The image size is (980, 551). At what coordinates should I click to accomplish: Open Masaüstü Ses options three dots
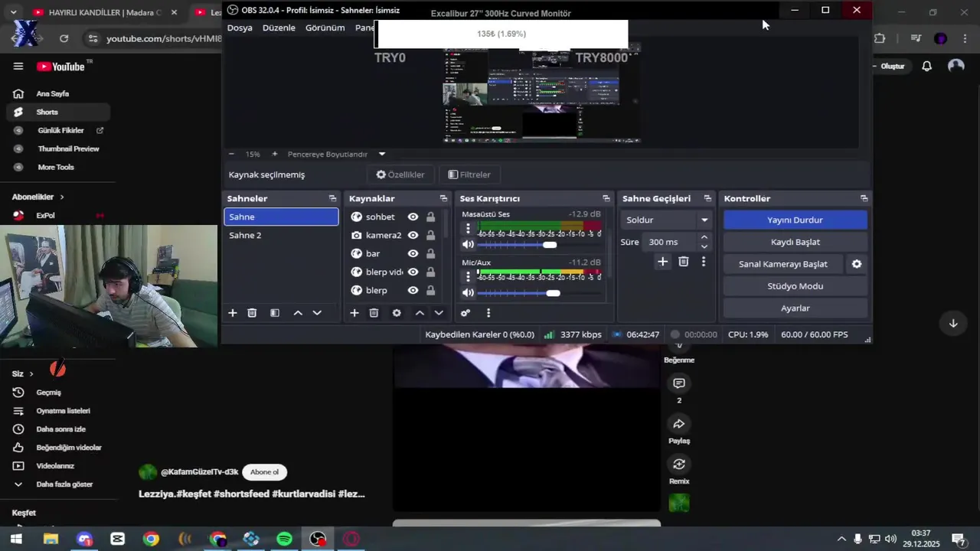468,229
